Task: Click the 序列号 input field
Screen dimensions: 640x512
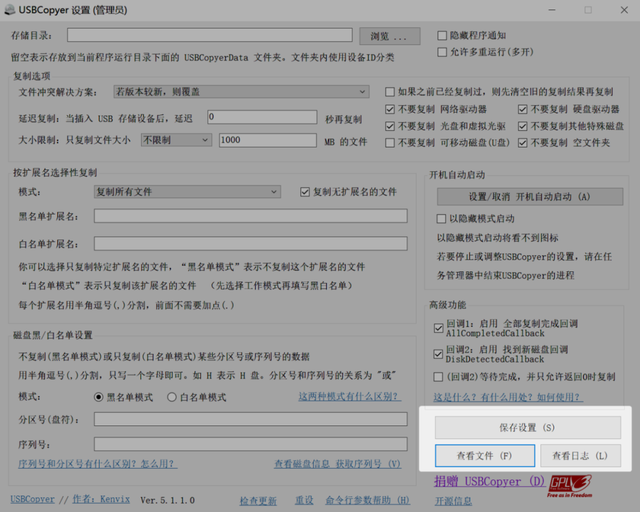Action: click(x=251, y=444)
